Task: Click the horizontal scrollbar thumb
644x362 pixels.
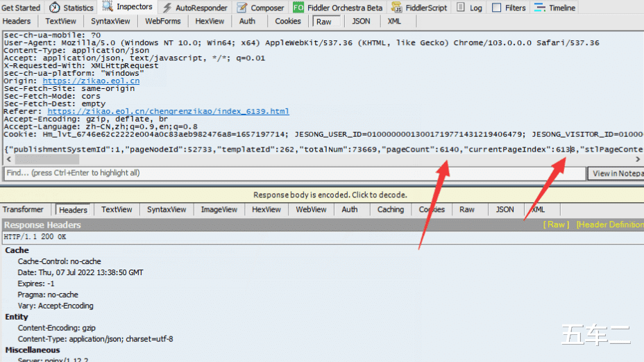Action: tap(46, 159)
